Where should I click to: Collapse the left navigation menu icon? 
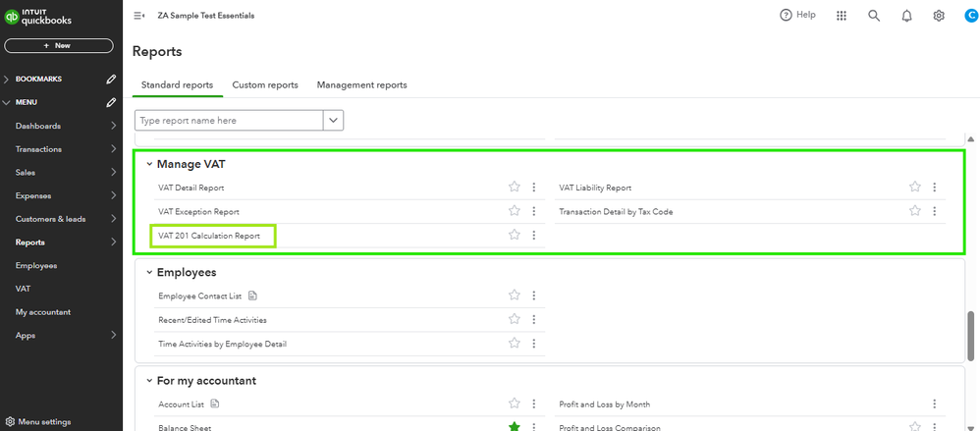tap(138, 16)
